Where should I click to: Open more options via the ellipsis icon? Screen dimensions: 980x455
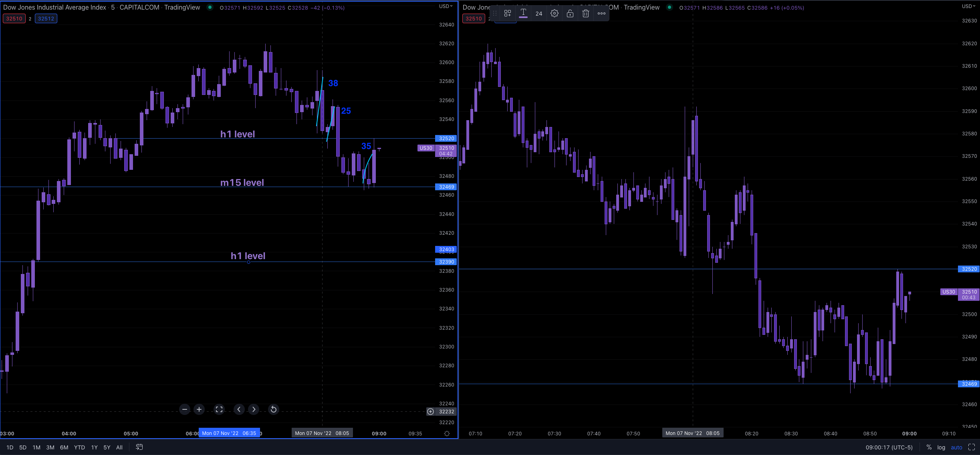point(601,13)
